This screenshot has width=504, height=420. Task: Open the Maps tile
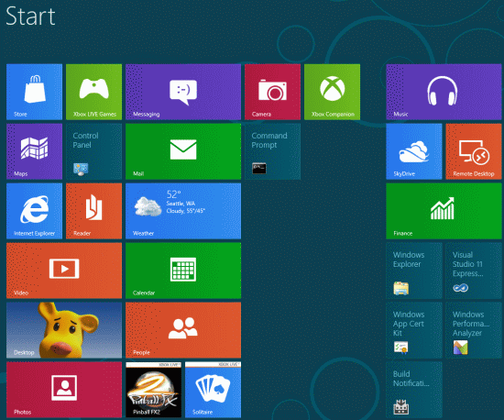[x=35, y=151]
